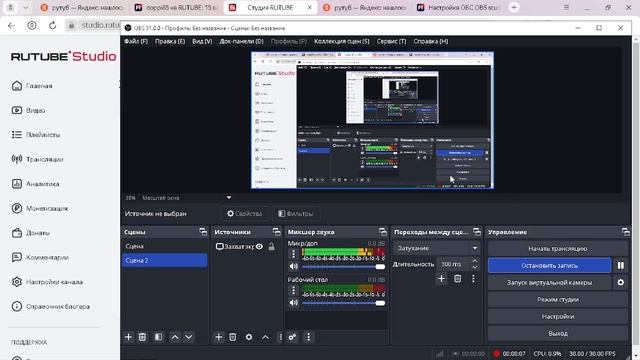Toggle lock on Захват экрана source
This screenshot has width=640, height=360.
[271, 247]
